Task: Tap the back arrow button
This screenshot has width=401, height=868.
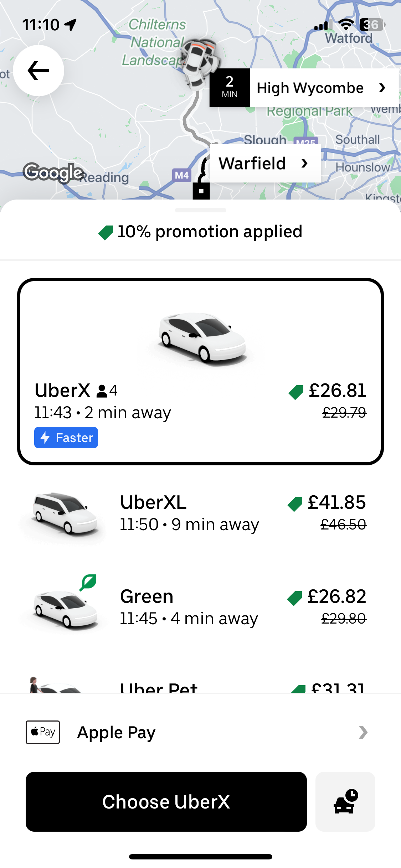Action: pyautogui.click(x=38, y=71)
